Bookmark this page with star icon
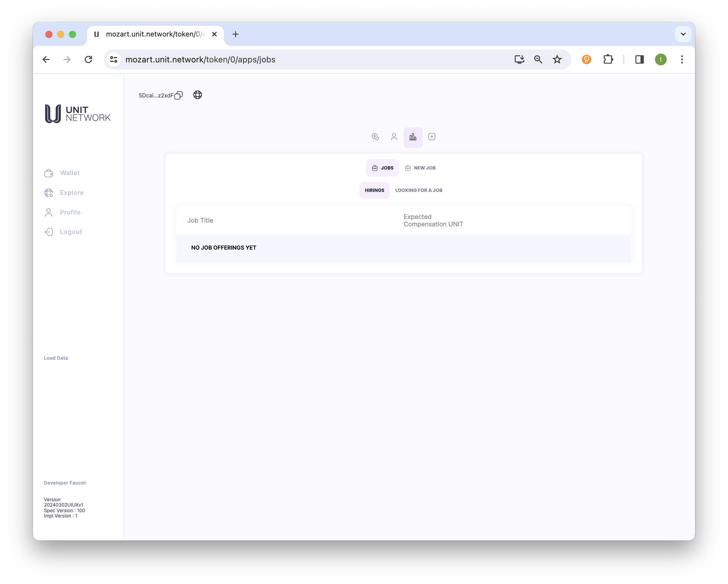 coord(557,59)
